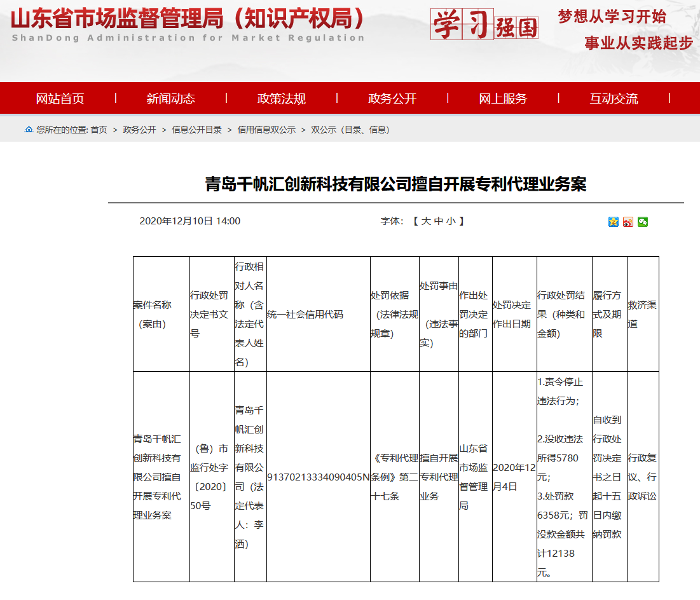This screenshot has width=700, height=600.
Task: Share to Weibo via red icon
Action: pyautogui.click(x=628, y=221)
